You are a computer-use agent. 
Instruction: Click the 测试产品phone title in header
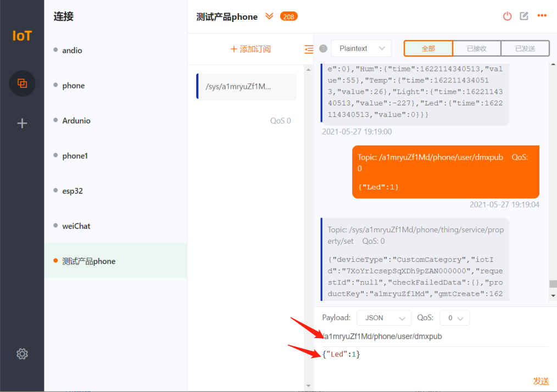pos(227,16)
